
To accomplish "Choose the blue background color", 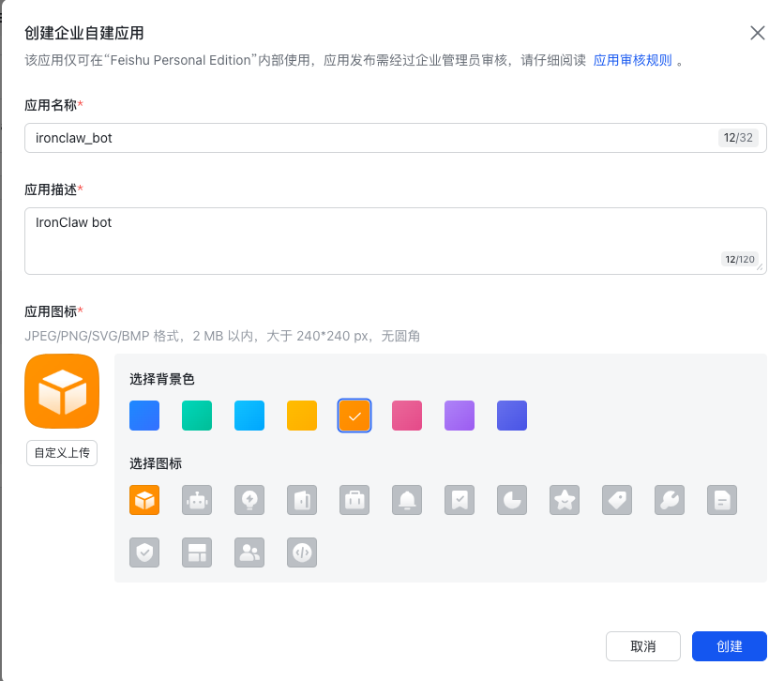I will pyautogui.click(x=144, y=415).
